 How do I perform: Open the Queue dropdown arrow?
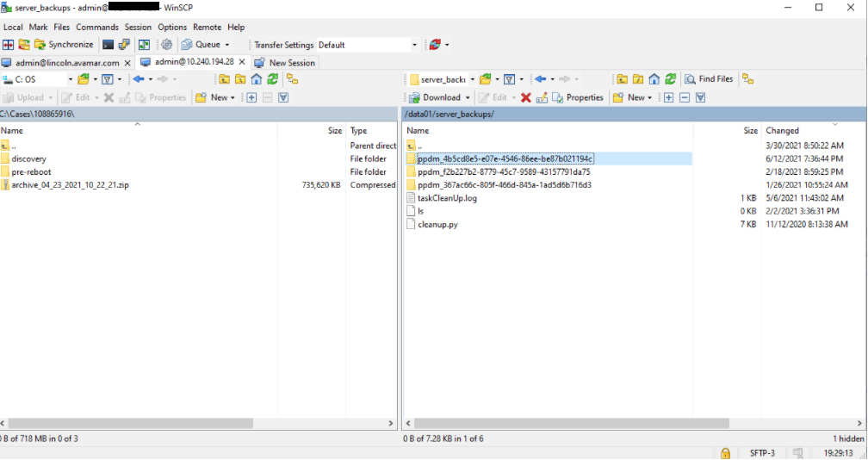pyautogui.click(x=227, y=45)
